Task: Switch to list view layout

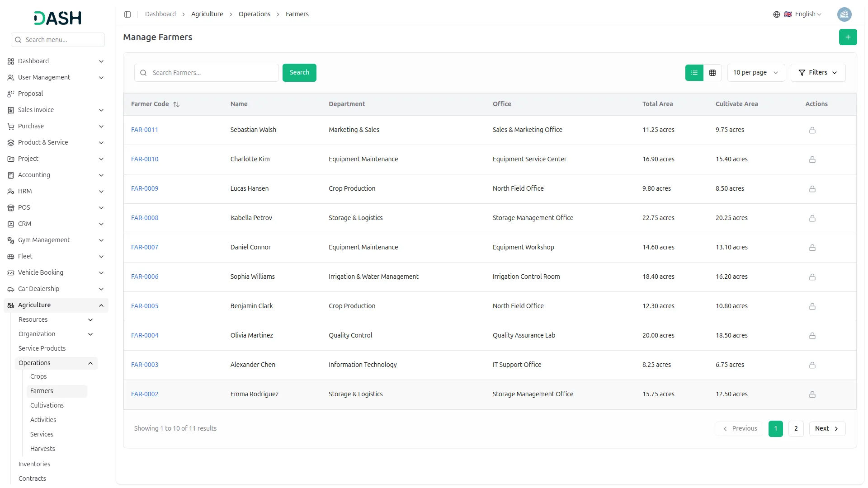Action: coord(694,73)
